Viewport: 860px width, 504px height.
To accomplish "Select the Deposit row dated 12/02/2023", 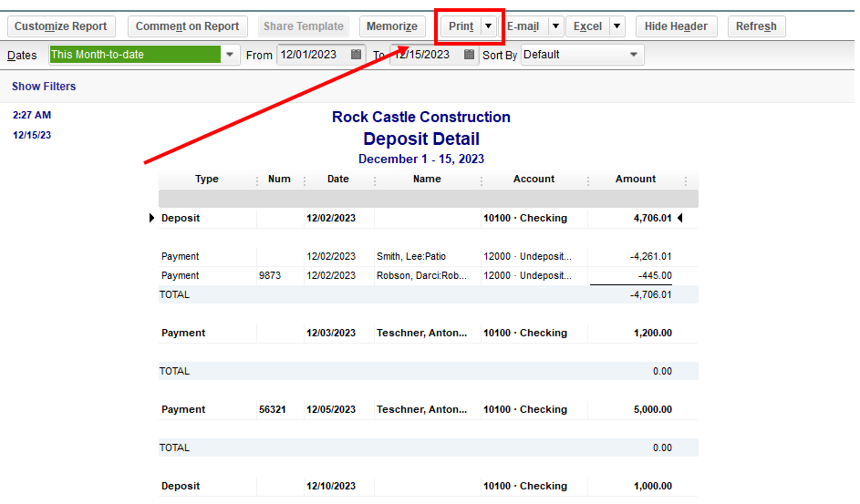I will (429, 218).
